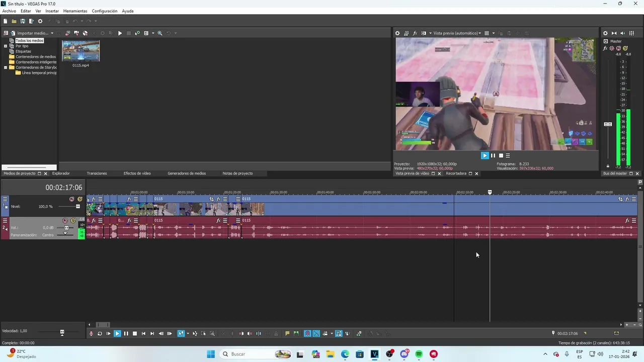Adjust the audio track Vol. slider

pyautogui.click(x=66, y=228)
